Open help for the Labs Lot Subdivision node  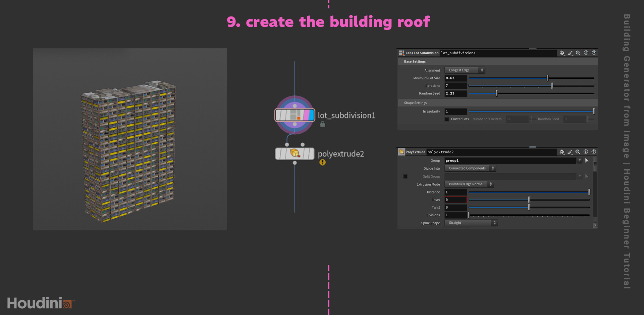point(594,53)
